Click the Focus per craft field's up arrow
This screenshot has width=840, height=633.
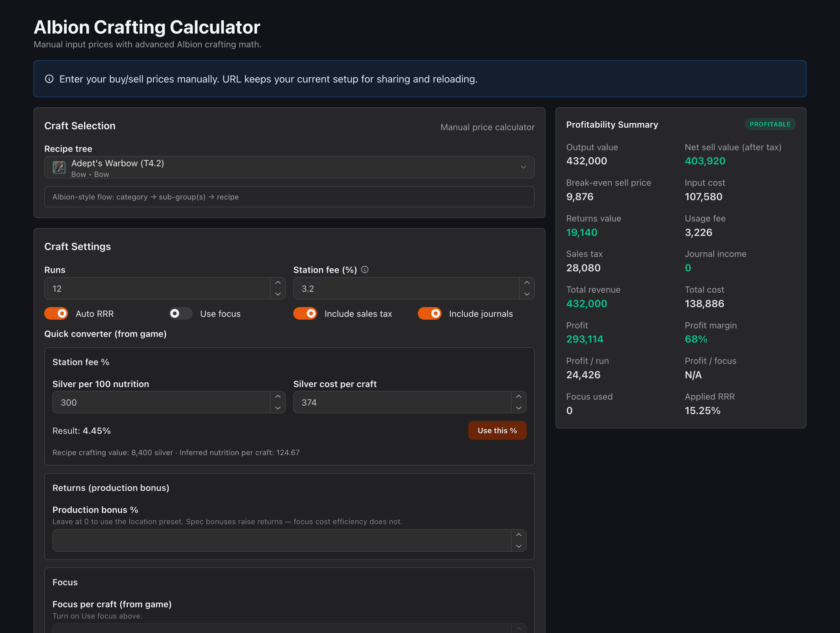coord(519,628)
